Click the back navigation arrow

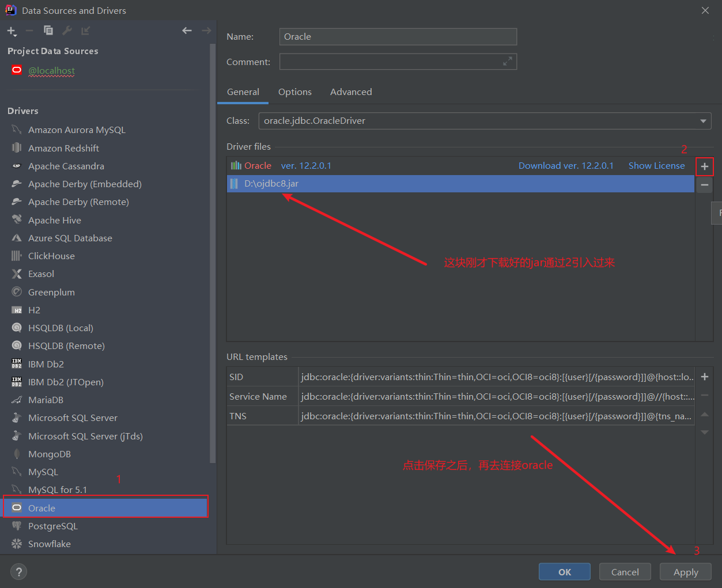[x=187, y=30]
